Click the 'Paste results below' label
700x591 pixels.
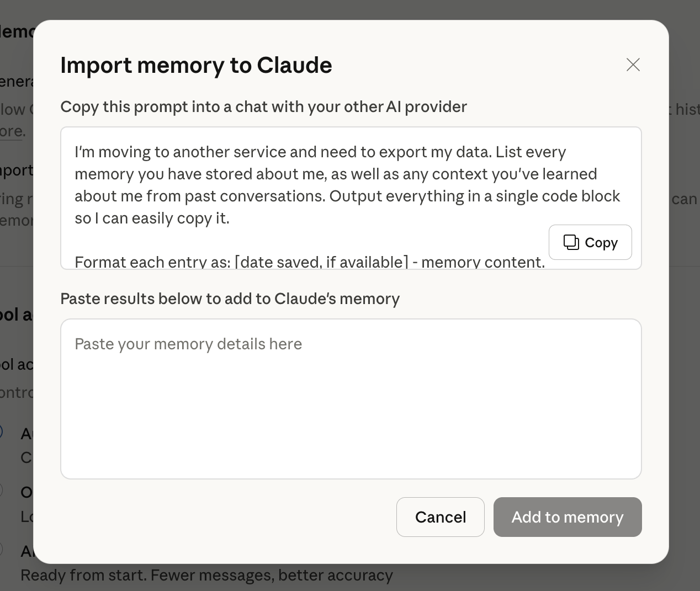[x=230, y=299]
